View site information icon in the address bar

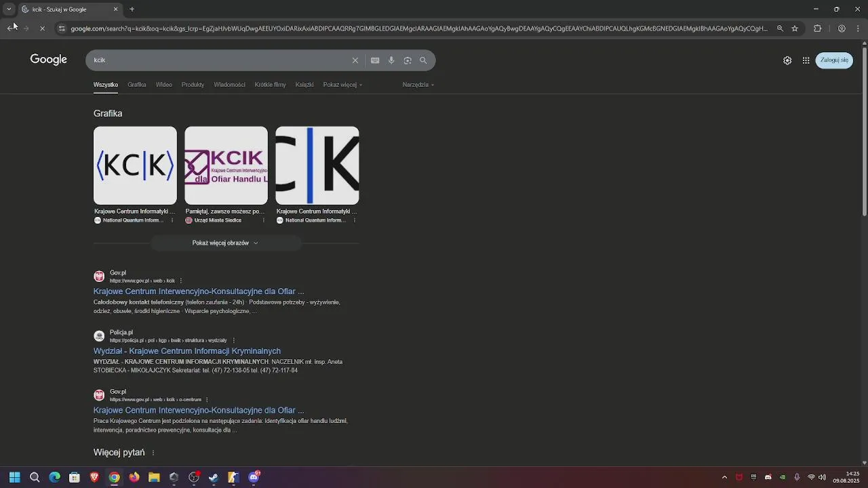[x=62, y=28]
